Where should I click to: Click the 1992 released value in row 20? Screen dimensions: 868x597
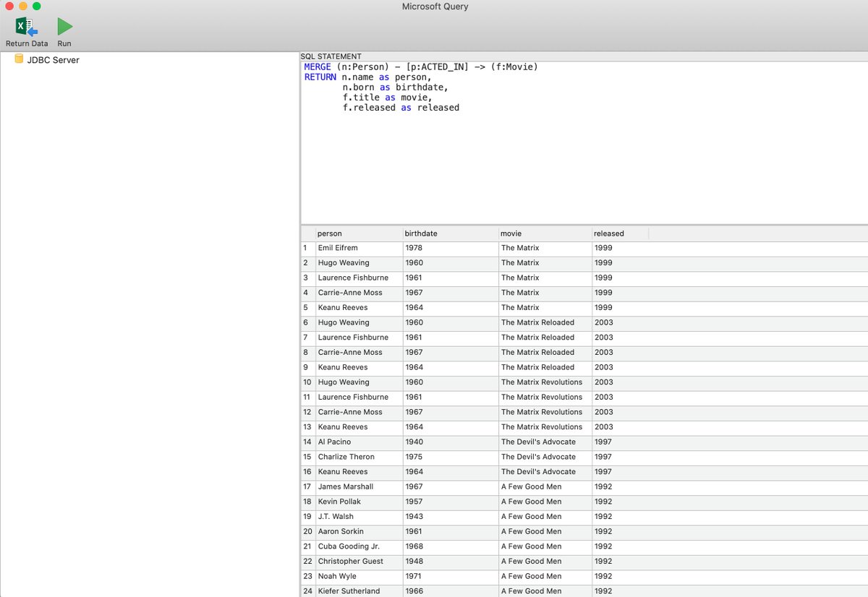tap(603, 531)
